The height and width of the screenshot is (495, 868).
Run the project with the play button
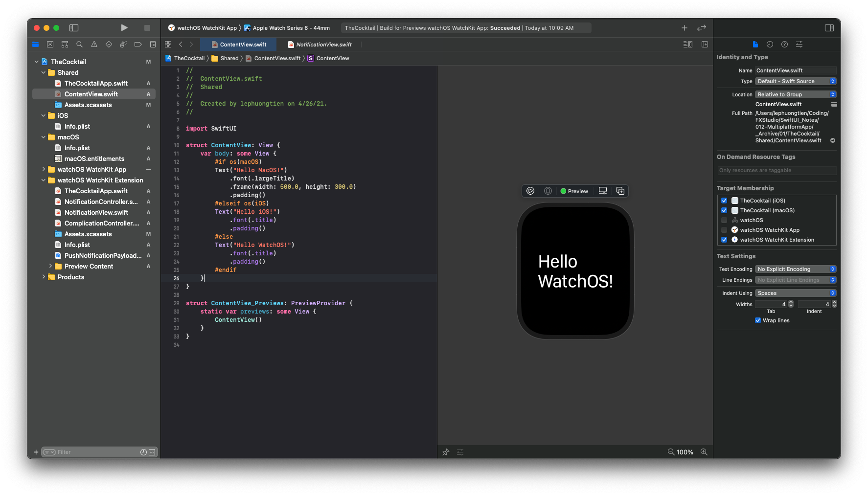tap(124, 28)
